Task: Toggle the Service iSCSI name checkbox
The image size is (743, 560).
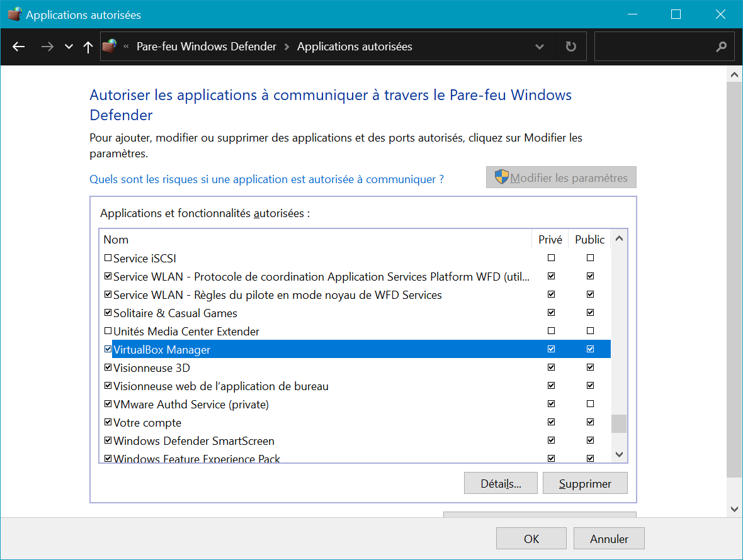Action: pyautogui.click(x=108, y=258)
